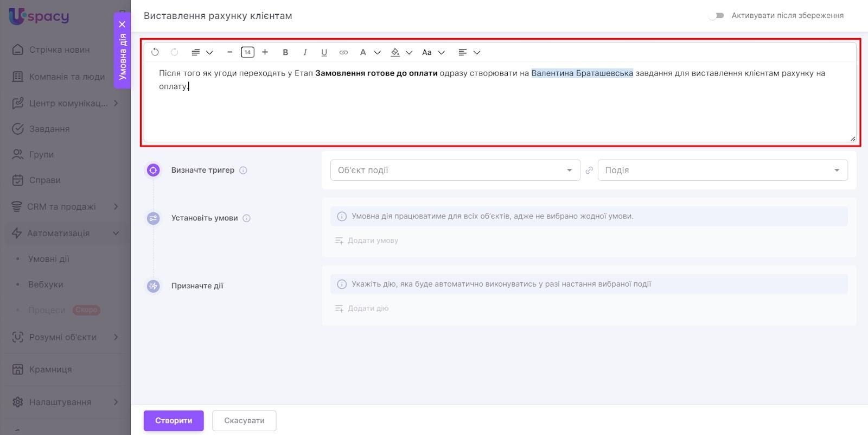868x435 pixels.
Task: Open the Aa text case dropdown
Action: tap(433, 52)
